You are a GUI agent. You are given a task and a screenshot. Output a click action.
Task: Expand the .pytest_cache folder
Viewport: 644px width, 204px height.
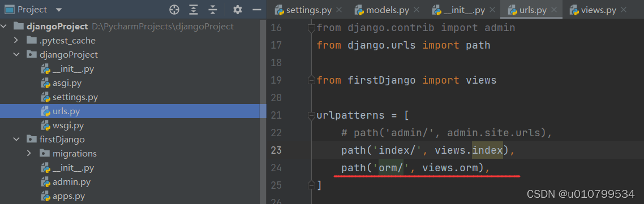tap(16, 41)
